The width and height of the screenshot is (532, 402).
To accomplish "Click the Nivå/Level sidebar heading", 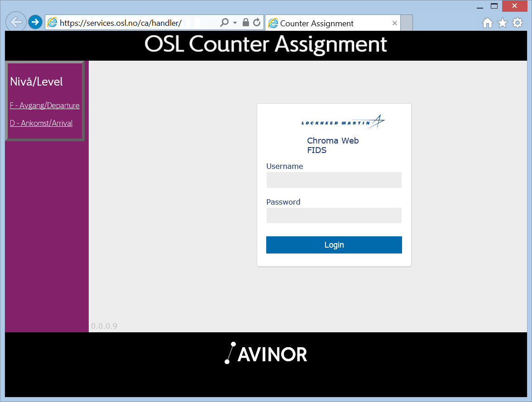I will 36,81.
